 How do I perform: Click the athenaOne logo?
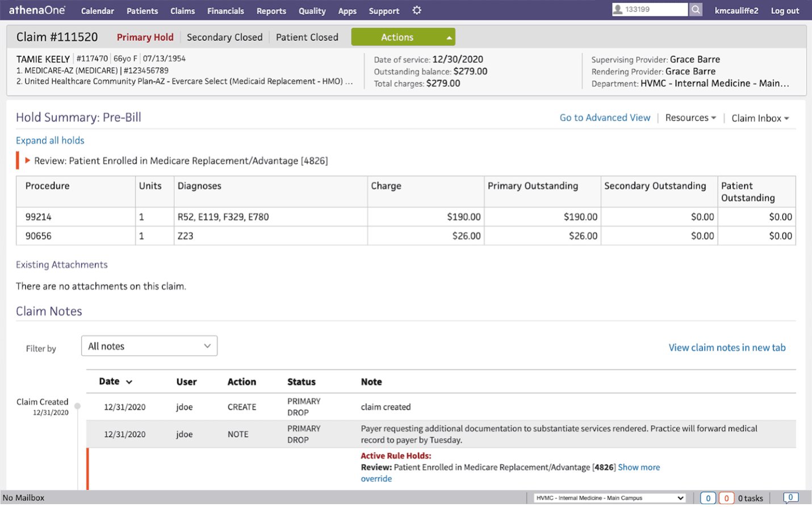click(x=36, y=9)
